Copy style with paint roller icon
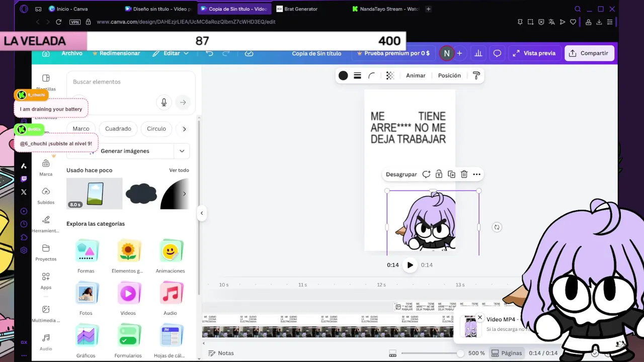 pos(476,75)
